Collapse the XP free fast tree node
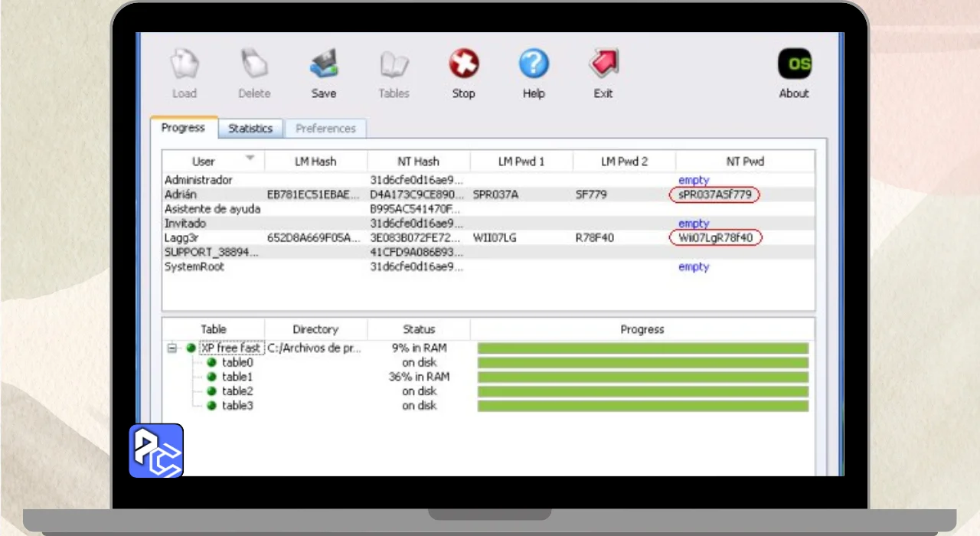This screenshot has height=536, width=980. click(172, 348)
